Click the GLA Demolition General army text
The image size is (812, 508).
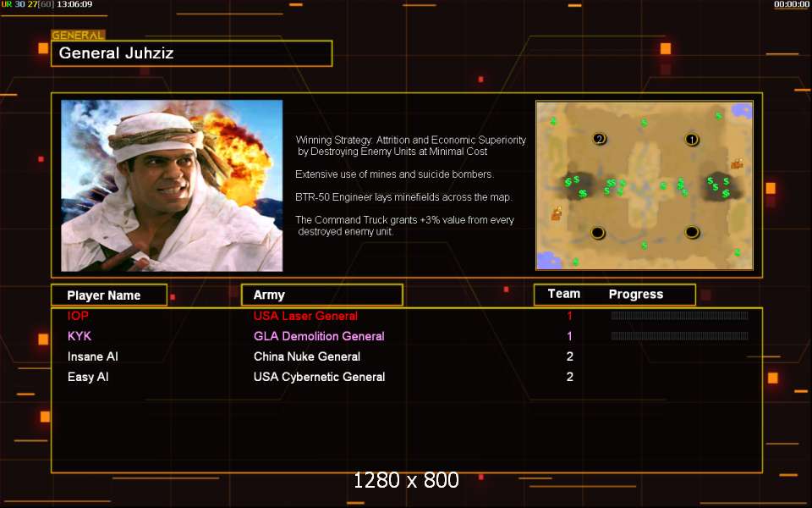click(x=319, y=336)
